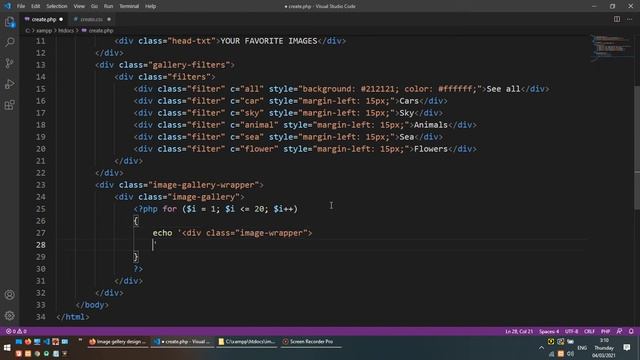The image size is (640, 360).
Task: Click the unsaved dot on create.php tab
Action: (x=61, y=19)
